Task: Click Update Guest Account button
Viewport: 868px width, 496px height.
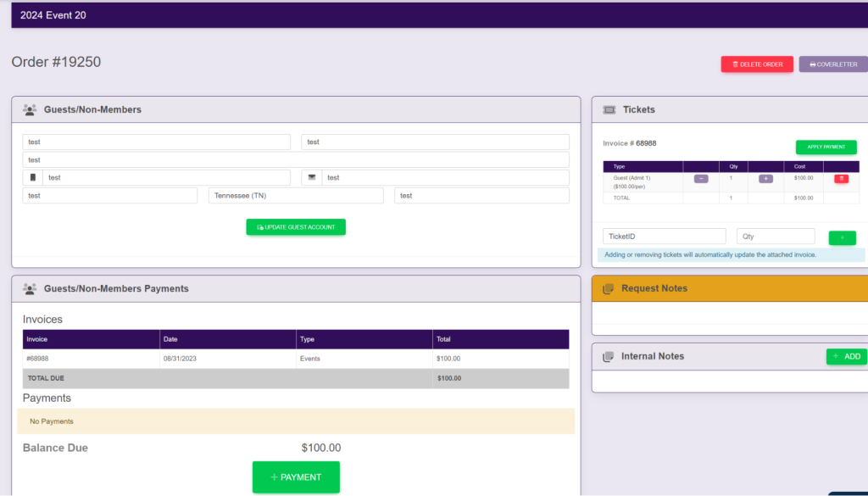Action: (x=296, y=227)
